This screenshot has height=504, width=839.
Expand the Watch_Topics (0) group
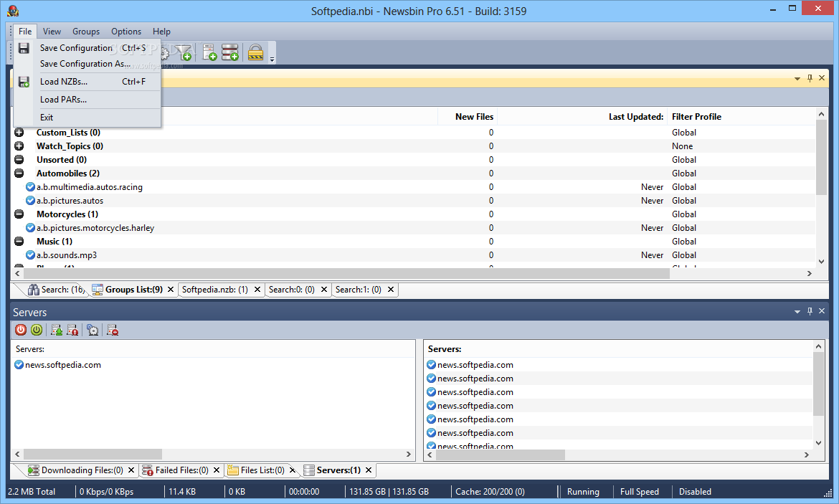click(x=19, y=146)
